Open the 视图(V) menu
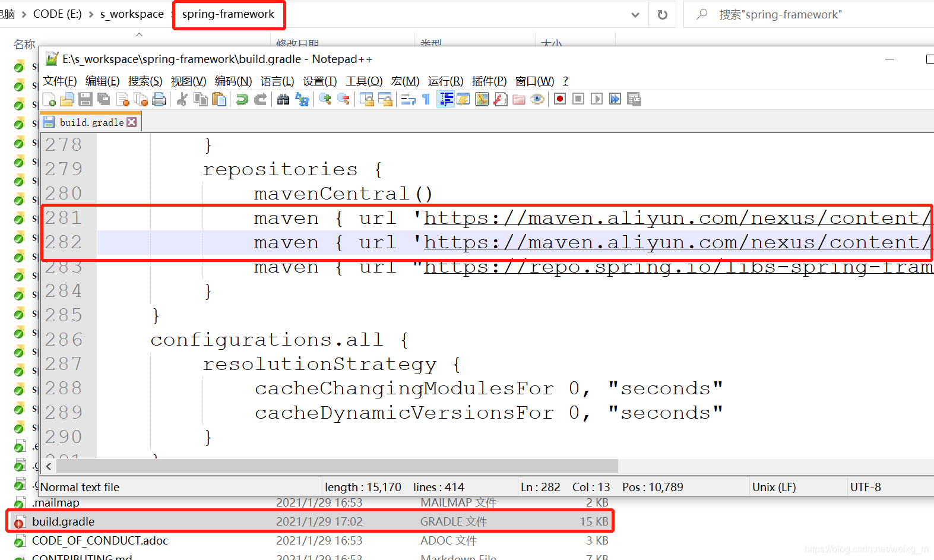Screen dimensions: 934x560 pyautogui.click(x=188, y=81)
